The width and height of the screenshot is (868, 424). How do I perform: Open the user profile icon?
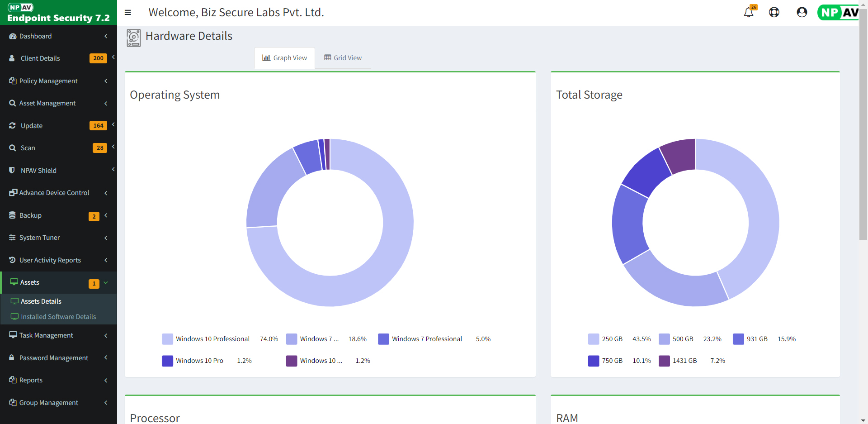pyautogui.click(x=802, y=12)
